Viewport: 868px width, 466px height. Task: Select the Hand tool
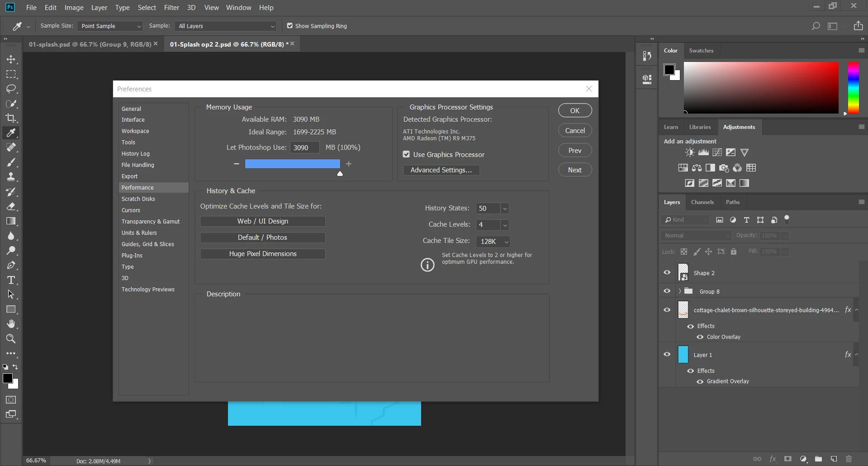point(11,324)
